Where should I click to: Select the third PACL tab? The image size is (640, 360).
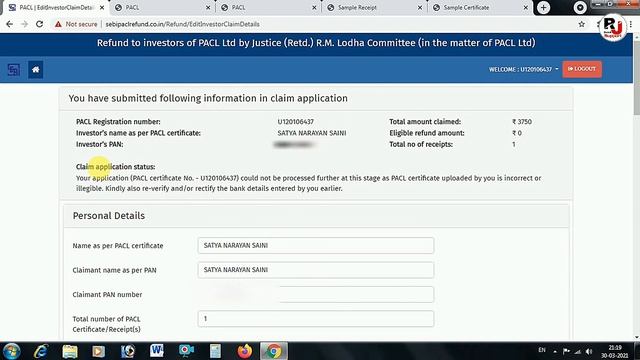pyautogui.click(x=267, y=7)
